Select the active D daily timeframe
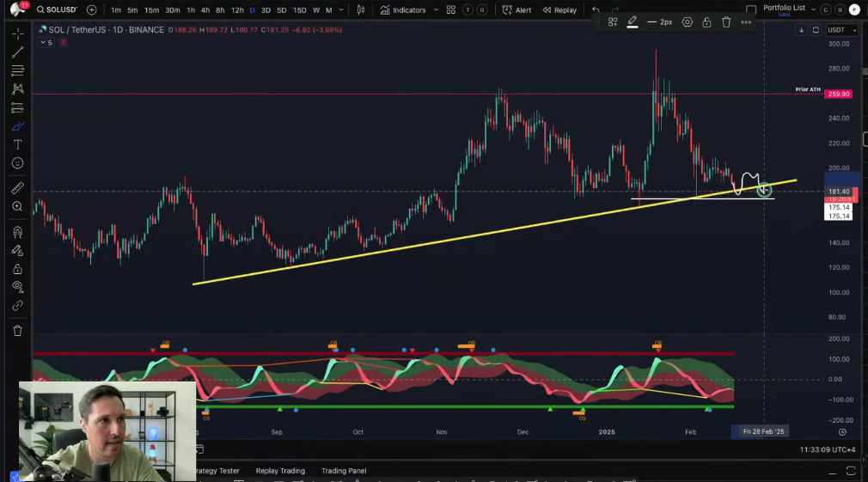 [x=252, y=10]
